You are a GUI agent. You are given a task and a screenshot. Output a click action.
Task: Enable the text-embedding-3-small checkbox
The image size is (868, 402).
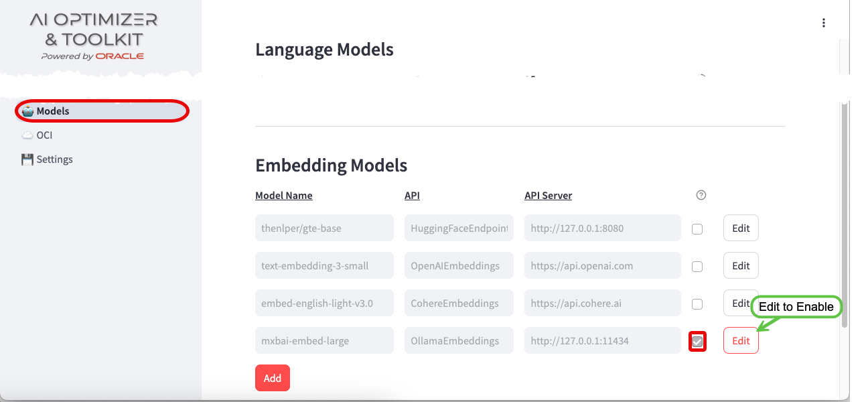click(697, 266)
